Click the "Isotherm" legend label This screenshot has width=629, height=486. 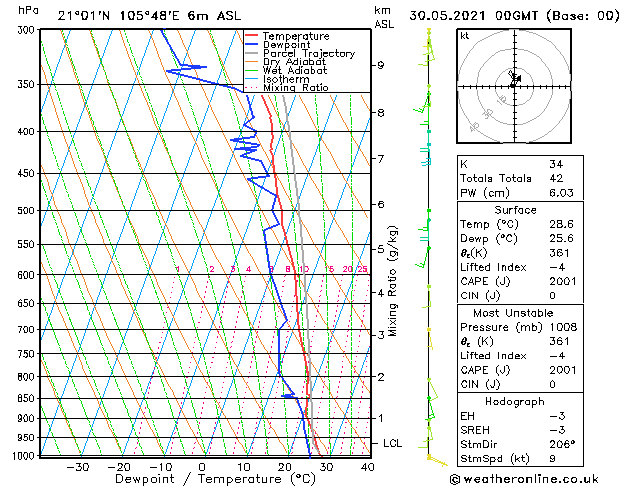(x=286, y=79)
